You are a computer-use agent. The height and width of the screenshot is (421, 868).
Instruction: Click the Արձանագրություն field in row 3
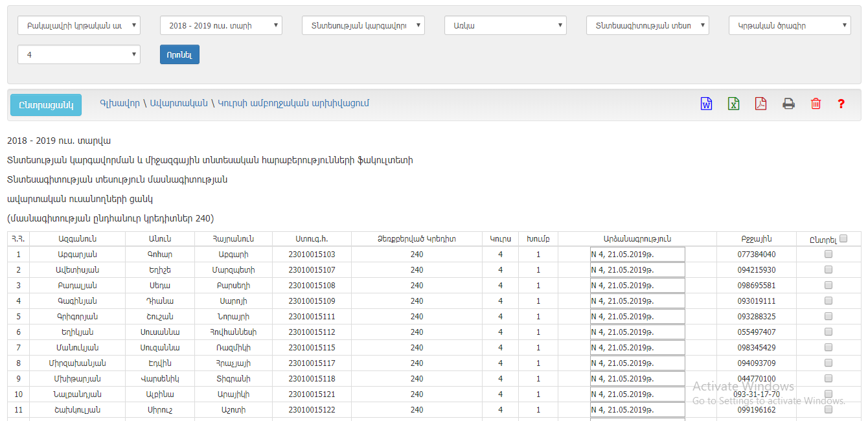[637, 286]
